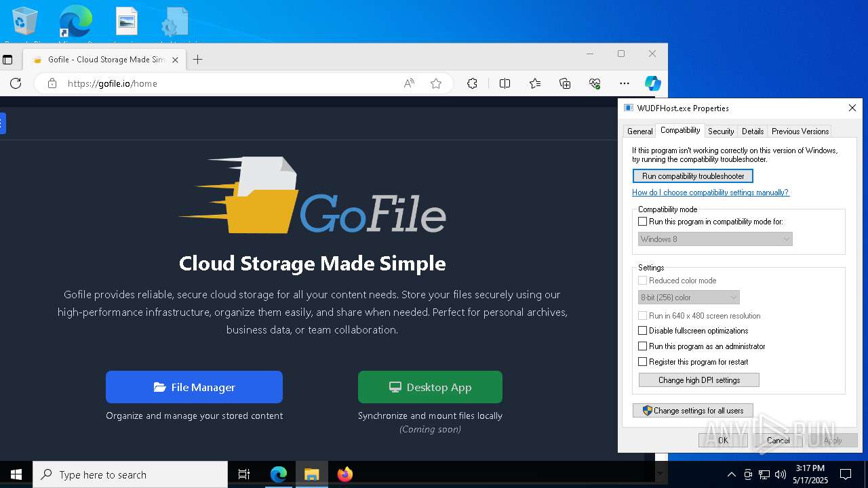Open Browser essentials heart icon

(595, 83)
